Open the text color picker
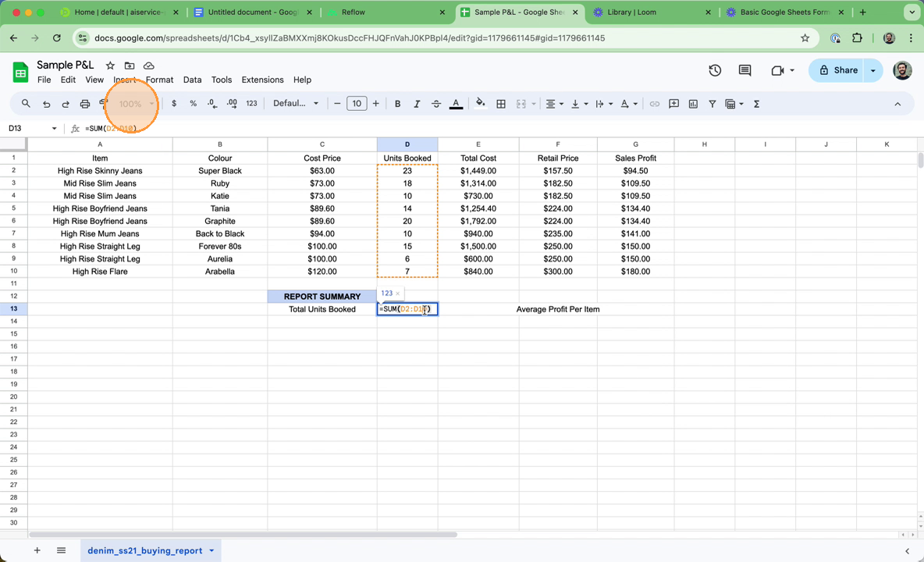This screenshot has width=924, height=562. [x=456, y=104]
